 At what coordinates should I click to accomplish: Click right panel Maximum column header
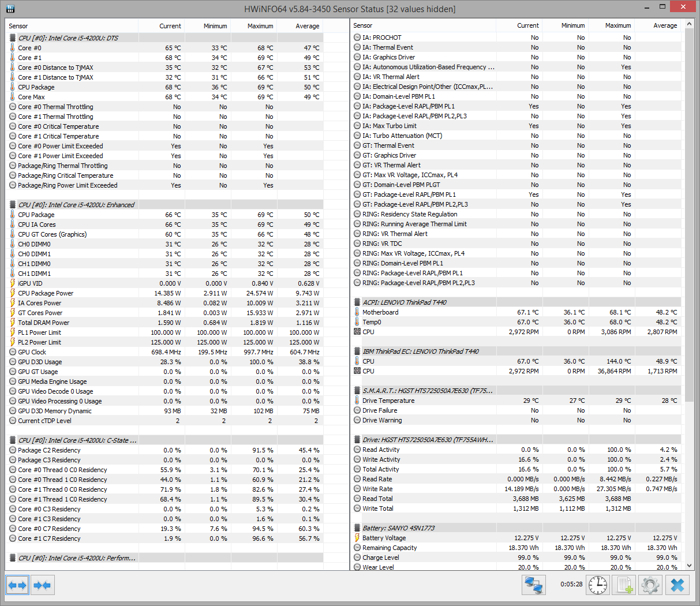pyautogui.click(x=612, y=25)
